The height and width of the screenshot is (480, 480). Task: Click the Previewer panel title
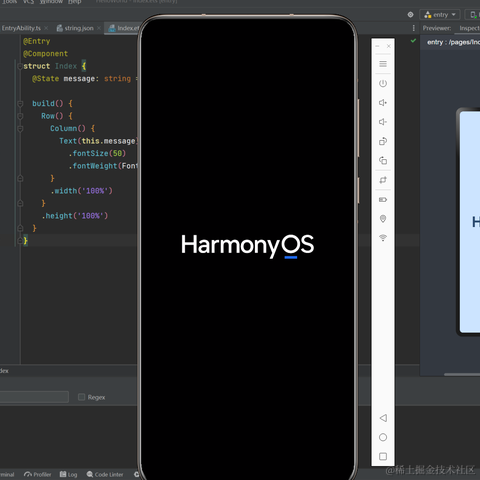click(x=437, y=28)
